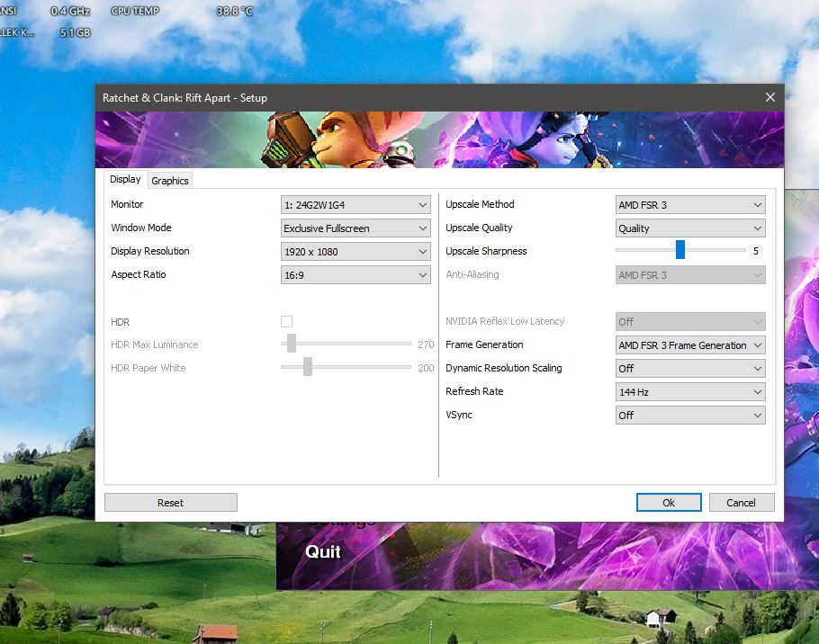Click Quit in the launcher window behind
Viewport: 819px width, 644px height.
(323, 551)
